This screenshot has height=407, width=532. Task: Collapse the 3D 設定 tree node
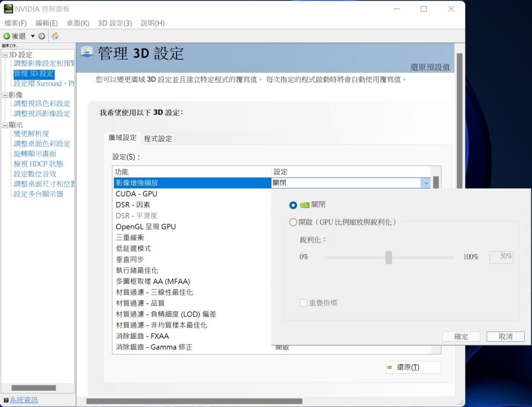tap(5, 55)
